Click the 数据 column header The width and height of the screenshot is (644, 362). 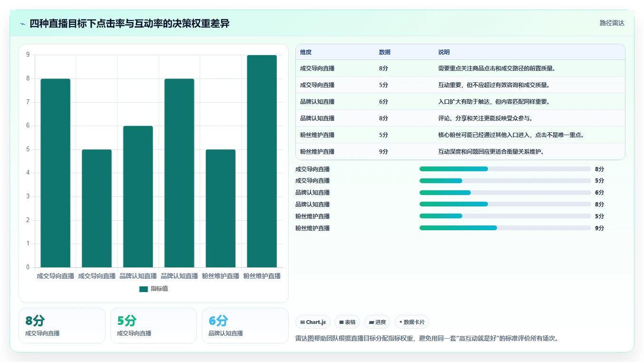(x=385, y=52)
